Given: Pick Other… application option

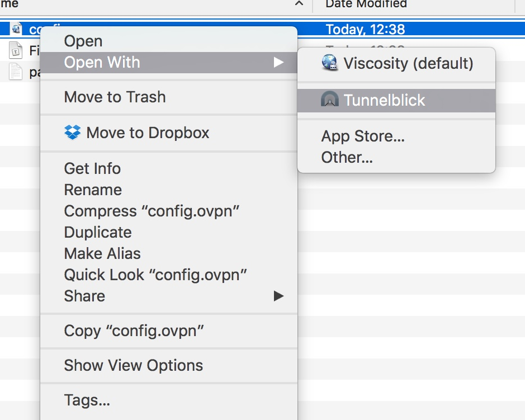Looking at the screenshot, I should (347, 157).
